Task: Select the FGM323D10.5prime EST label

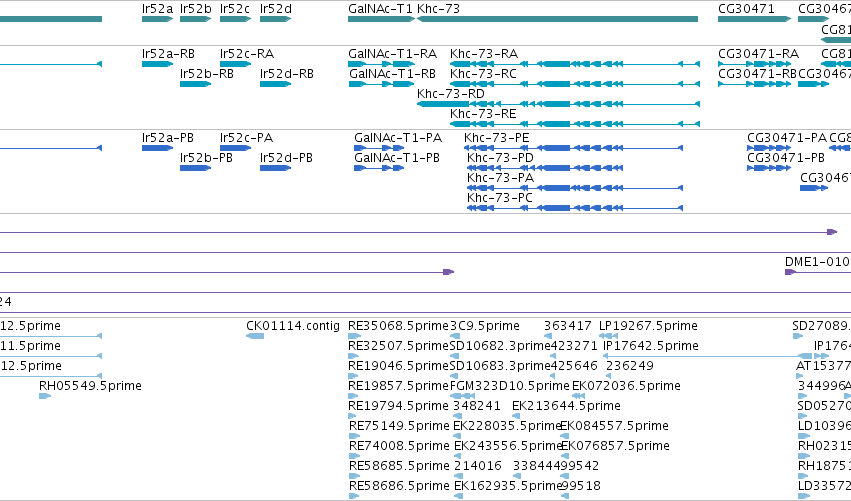Action: pos(510,386)
